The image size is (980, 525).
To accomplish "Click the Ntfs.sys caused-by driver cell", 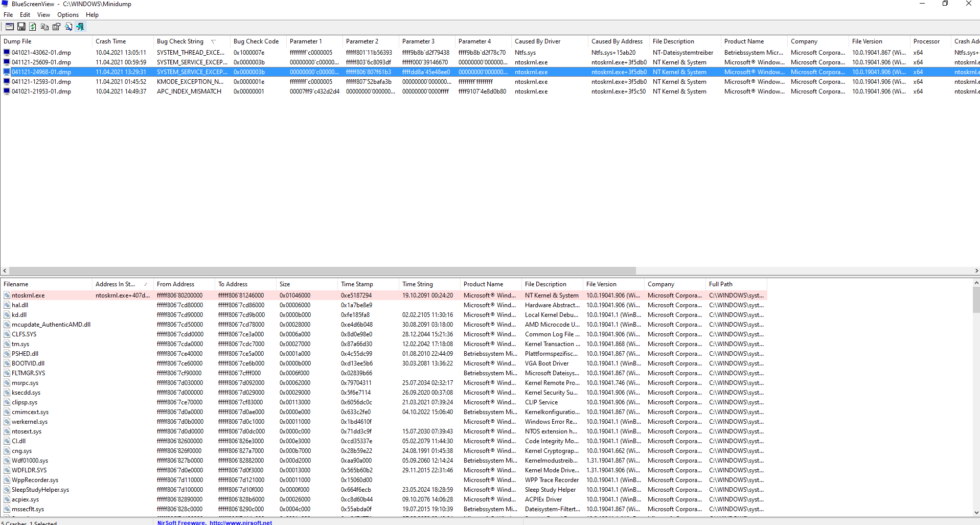I will click(525, 53).
